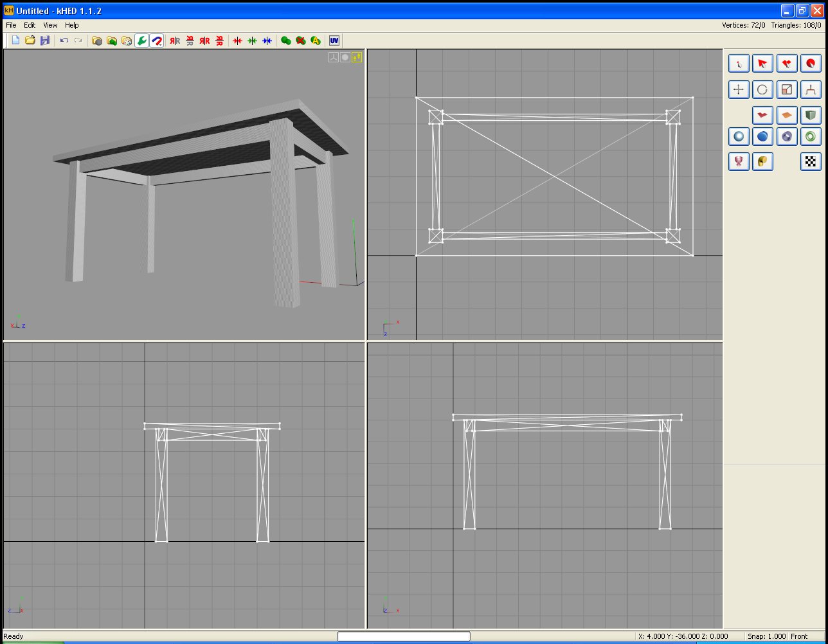
Task: Click the red converging arrows icon
Action: click(238, 40)
